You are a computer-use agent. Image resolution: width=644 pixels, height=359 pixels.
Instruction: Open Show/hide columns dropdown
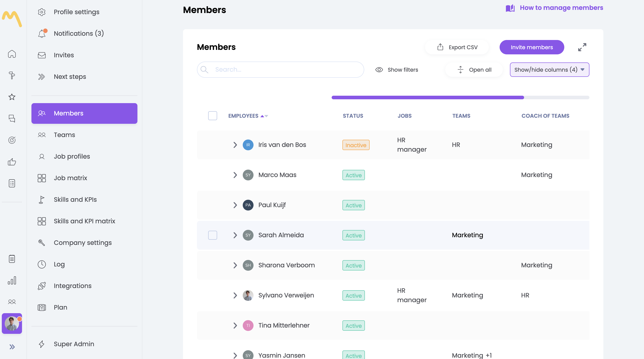click(x=549, y=70)
